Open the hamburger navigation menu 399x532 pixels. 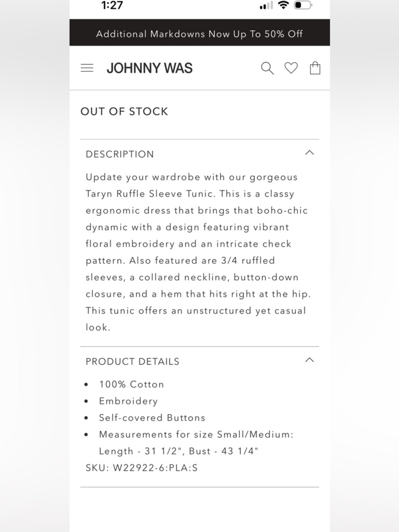87,68
